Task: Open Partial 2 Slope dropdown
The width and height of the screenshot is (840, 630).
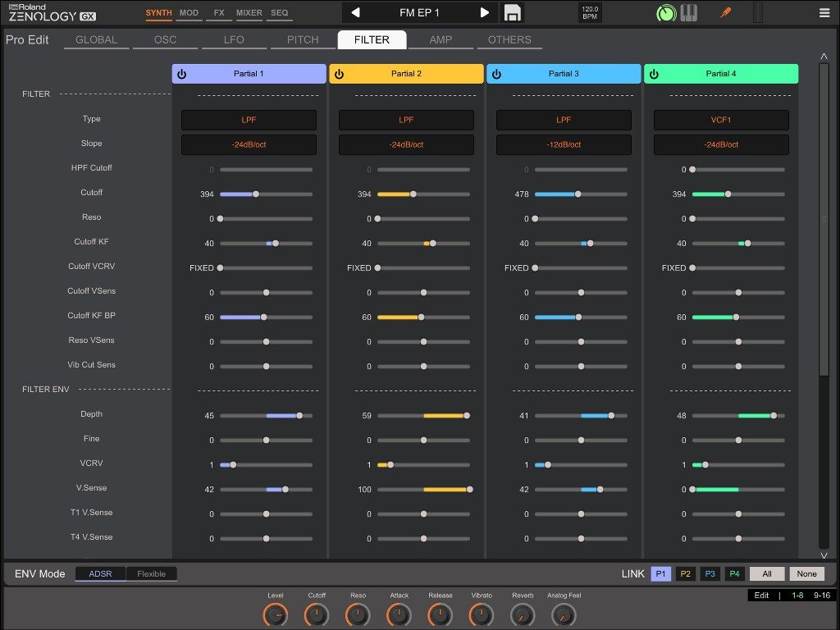Action: pyautogui.click(x=406, y=144)
